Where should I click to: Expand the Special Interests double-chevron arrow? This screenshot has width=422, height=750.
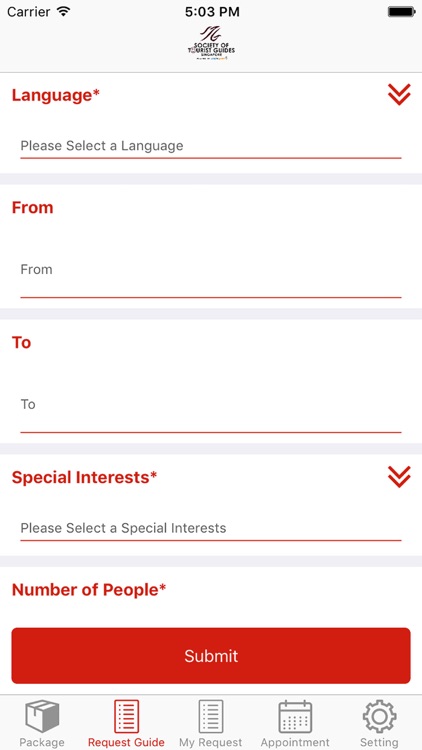pos(399,476)
